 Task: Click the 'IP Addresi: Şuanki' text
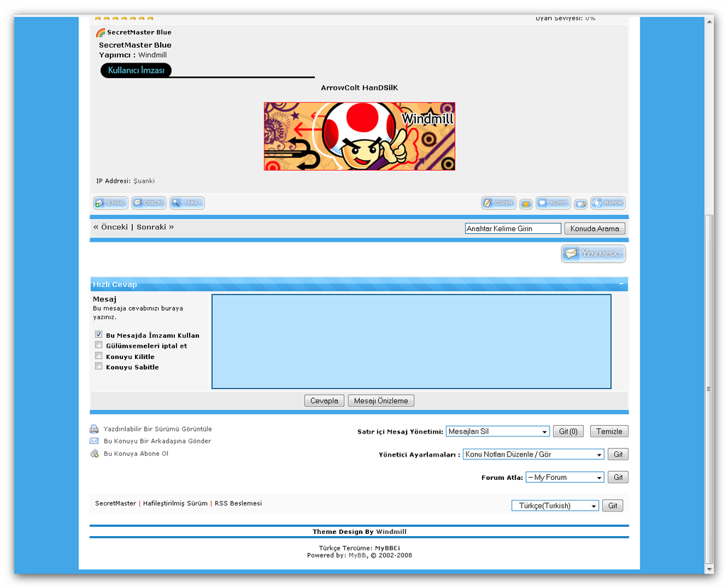(x=125, y=181)
